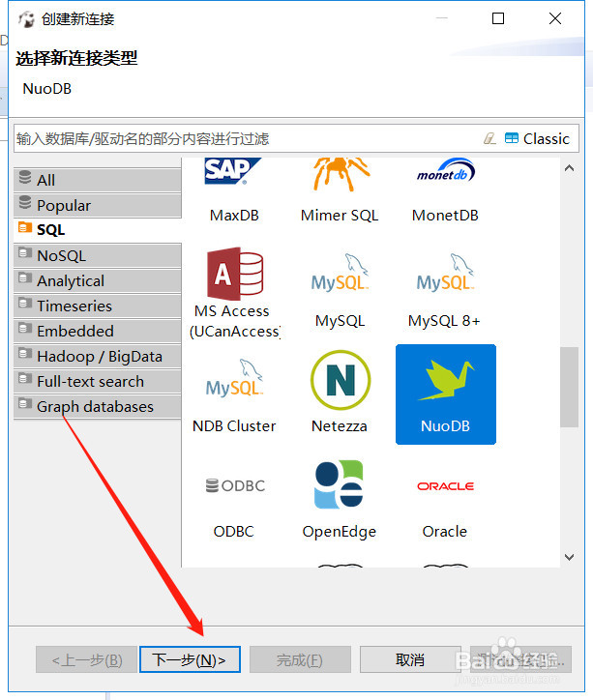Open Hadoop / BigData category

click(98, 356)
